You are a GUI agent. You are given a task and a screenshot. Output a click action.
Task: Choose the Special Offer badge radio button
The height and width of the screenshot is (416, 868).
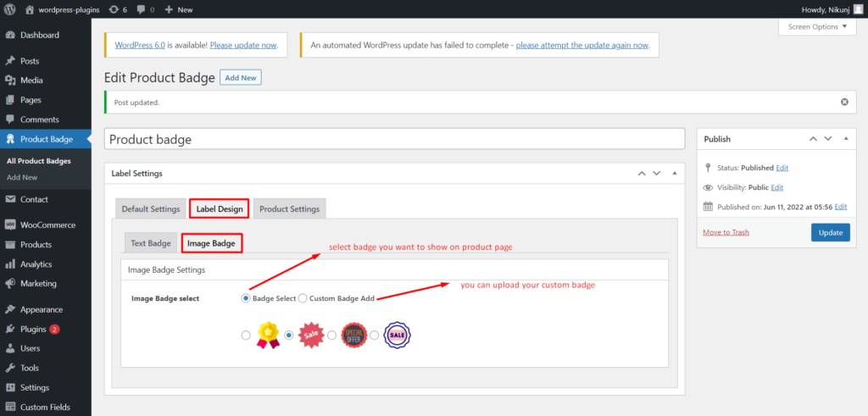331,336
